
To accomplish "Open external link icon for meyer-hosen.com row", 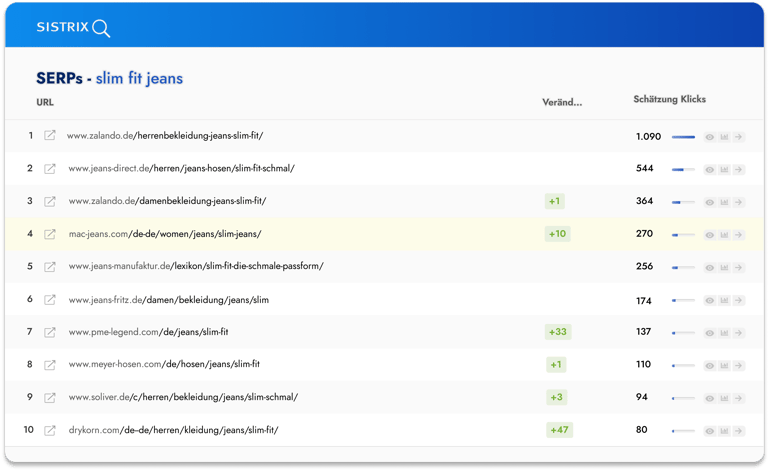I will click(x=49, y=365).
